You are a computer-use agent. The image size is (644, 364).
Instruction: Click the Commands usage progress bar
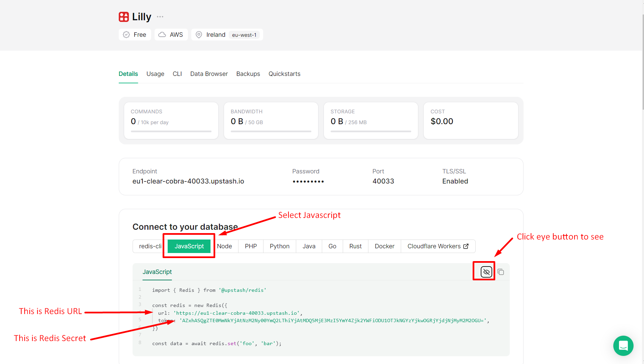pos(171,131)
